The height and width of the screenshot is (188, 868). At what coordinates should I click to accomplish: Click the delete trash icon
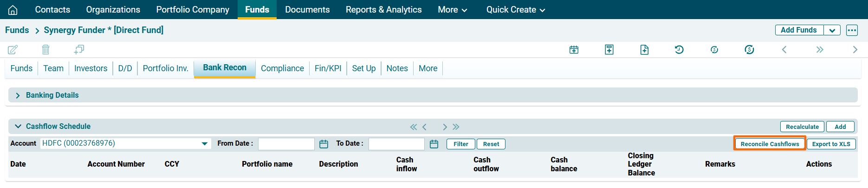point(45,49)
